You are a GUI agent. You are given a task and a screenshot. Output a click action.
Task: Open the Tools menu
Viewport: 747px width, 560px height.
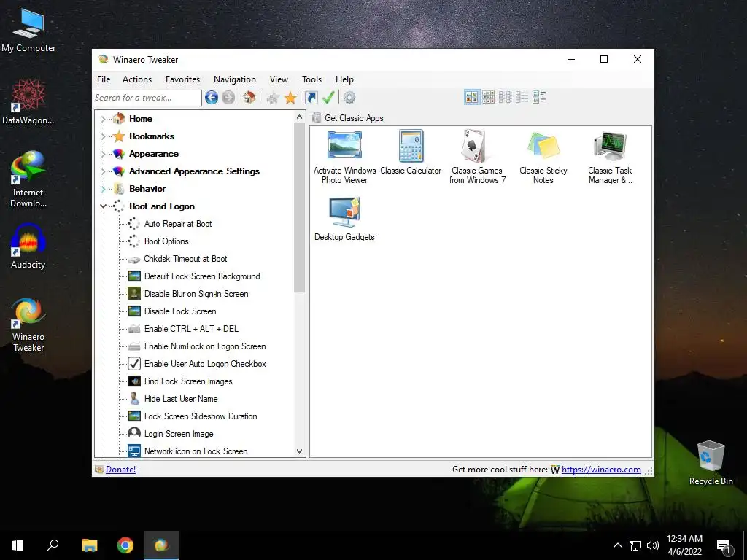point(311,79)
